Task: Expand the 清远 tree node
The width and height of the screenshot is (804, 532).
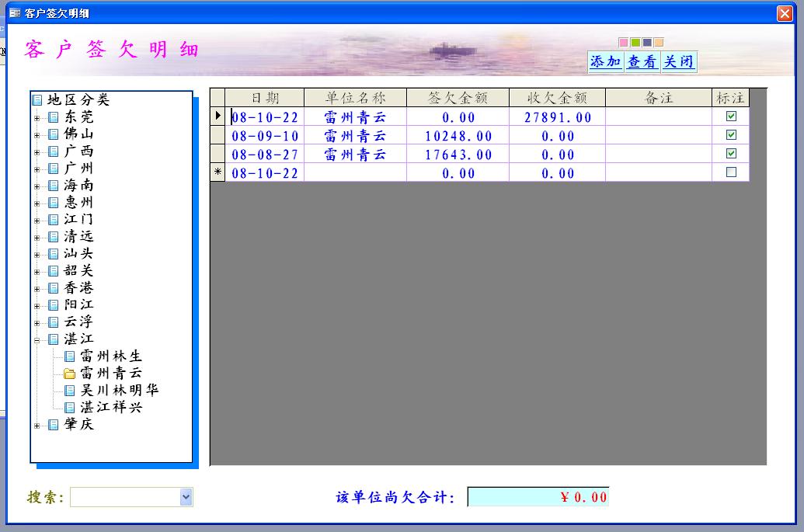Action: (x=37, y=238)
